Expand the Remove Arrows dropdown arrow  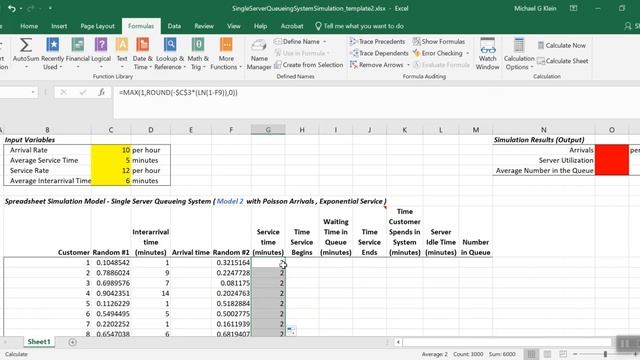(408, 65)
